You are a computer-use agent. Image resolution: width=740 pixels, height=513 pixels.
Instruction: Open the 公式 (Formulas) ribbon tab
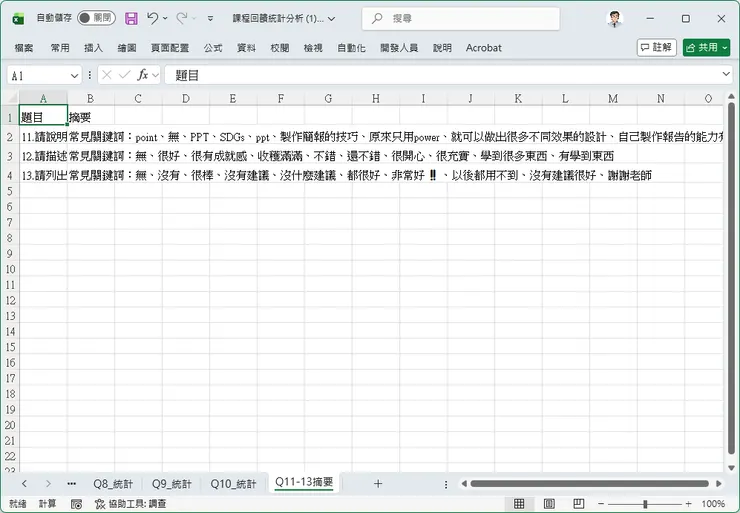213,48
